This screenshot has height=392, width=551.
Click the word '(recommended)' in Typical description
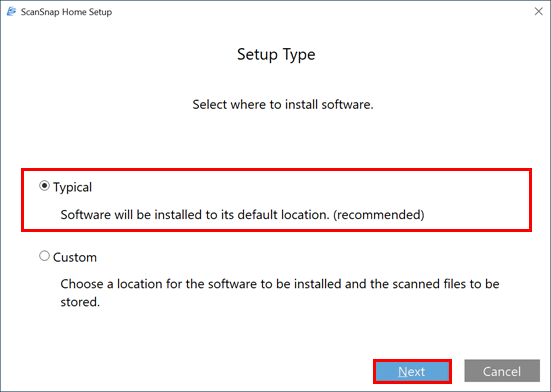click(379, 214)
